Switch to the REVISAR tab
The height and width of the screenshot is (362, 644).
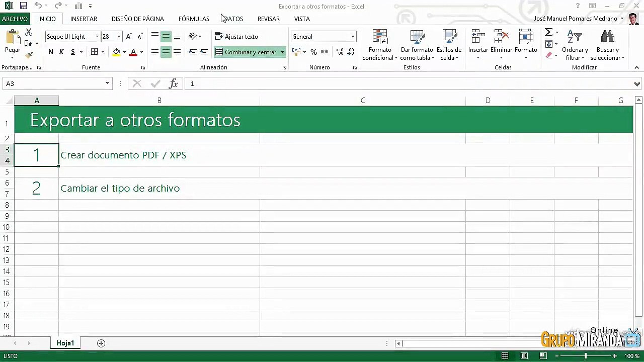point(269,19)
